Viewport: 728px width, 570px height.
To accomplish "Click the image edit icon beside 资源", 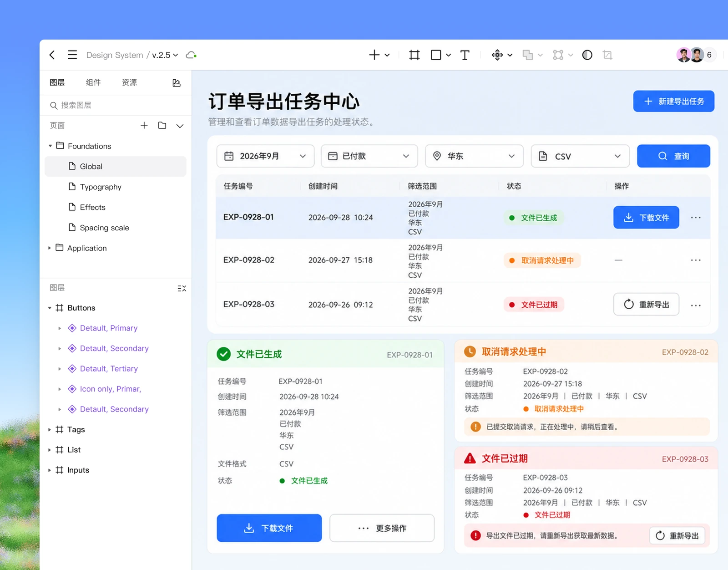I will click(x=177, y=82).
